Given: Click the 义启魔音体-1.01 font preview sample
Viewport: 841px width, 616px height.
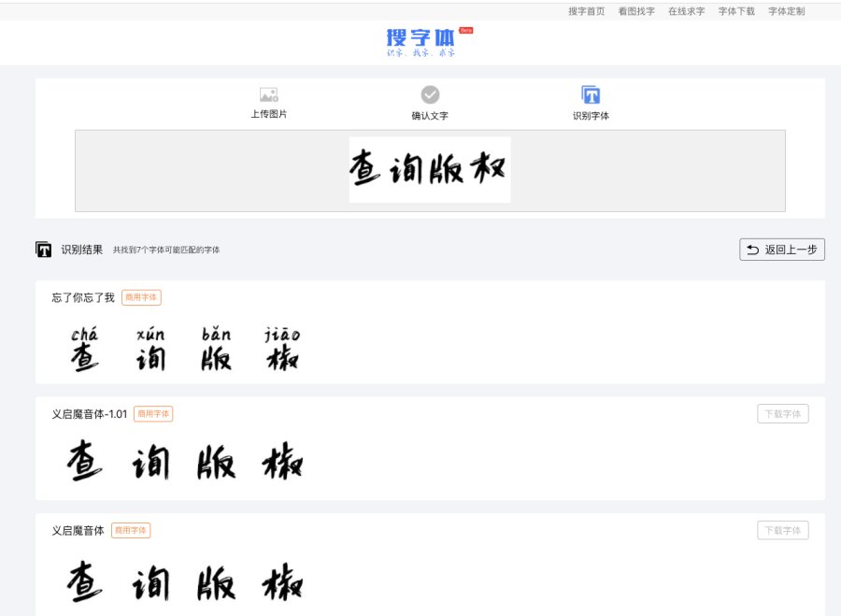Looking at the screenshot, I should [x=185, y=462].
